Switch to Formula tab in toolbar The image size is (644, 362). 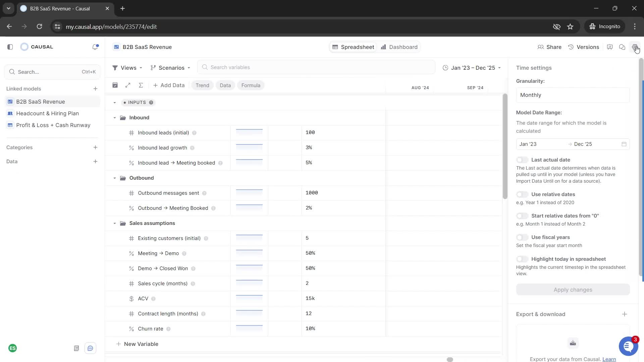coord(252,85)
